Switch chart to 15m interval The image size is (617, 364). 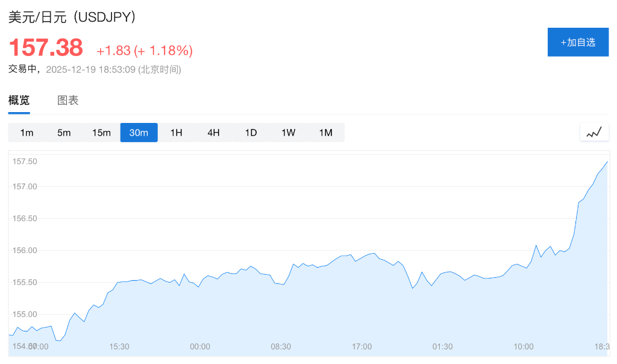point(101,133)
